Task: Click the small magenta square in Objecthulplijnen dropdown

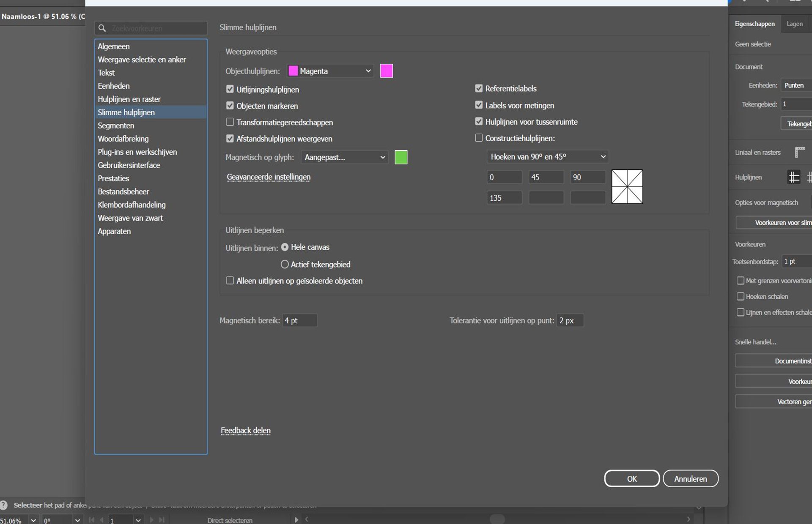Action: (293, 71)
